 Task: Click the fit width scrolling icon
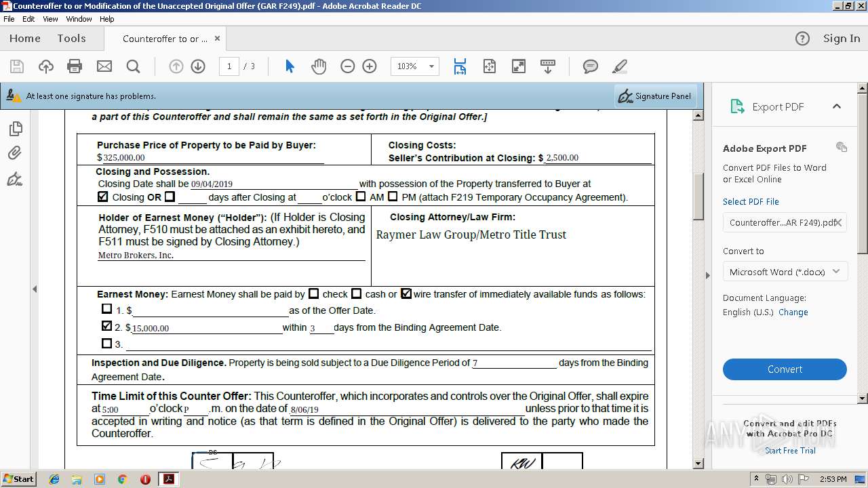pyautogui.click(x=460, y=66)
